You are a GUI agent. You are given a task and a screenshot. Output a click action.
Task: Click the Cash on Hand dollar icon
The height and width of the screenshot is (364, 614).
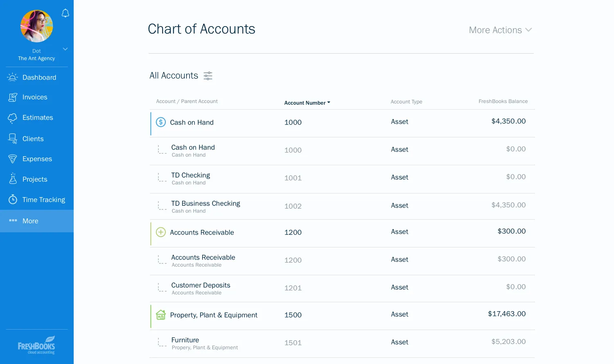161,122
